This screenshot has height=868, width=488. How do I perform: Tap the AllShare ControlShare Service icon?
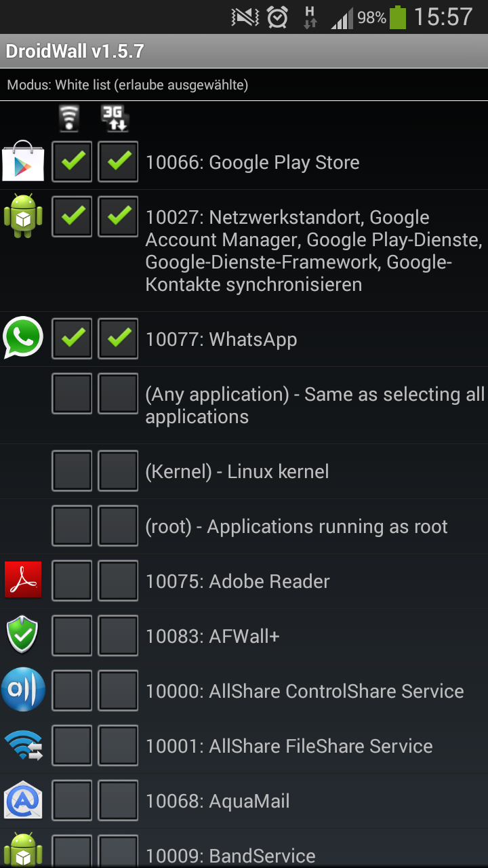pyautogui.click(x=23, y=690)
